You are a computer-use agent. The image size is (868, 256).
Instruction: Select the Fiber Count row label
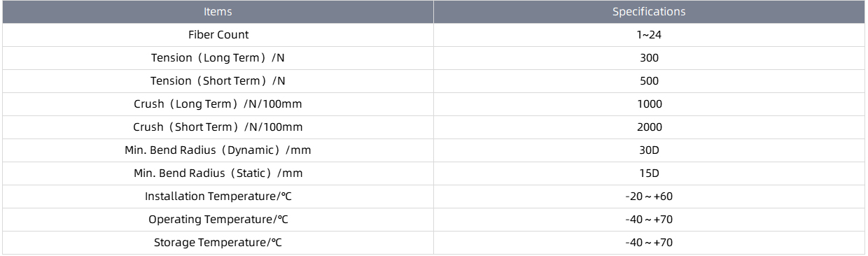coord(218,35)
